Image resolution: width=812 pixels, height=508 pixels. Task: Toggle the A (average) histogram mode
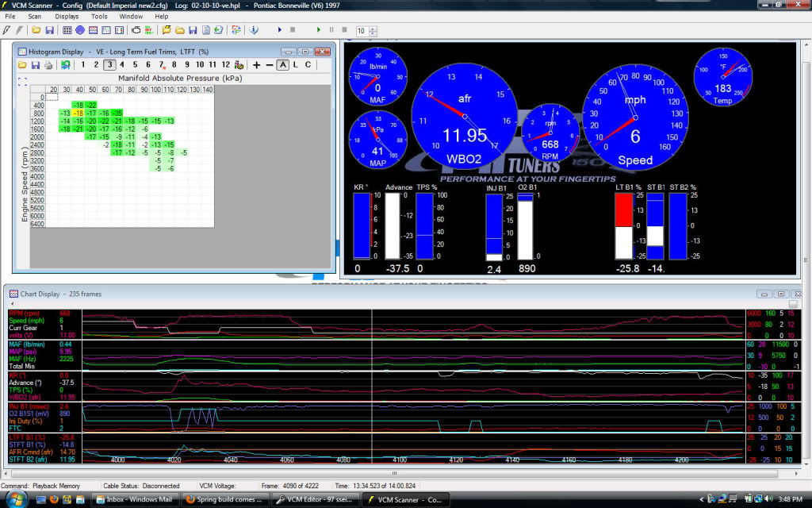tap(283, 65)
